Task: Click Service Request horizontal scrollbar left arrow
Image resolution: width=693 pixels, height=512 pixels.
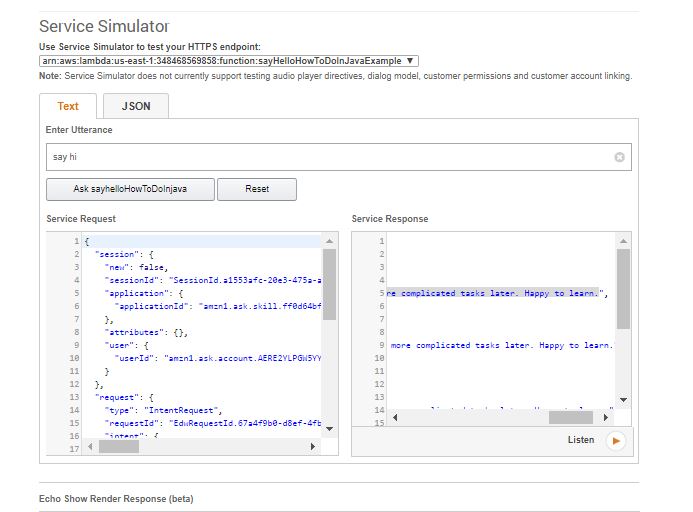Action: [92, 446]
